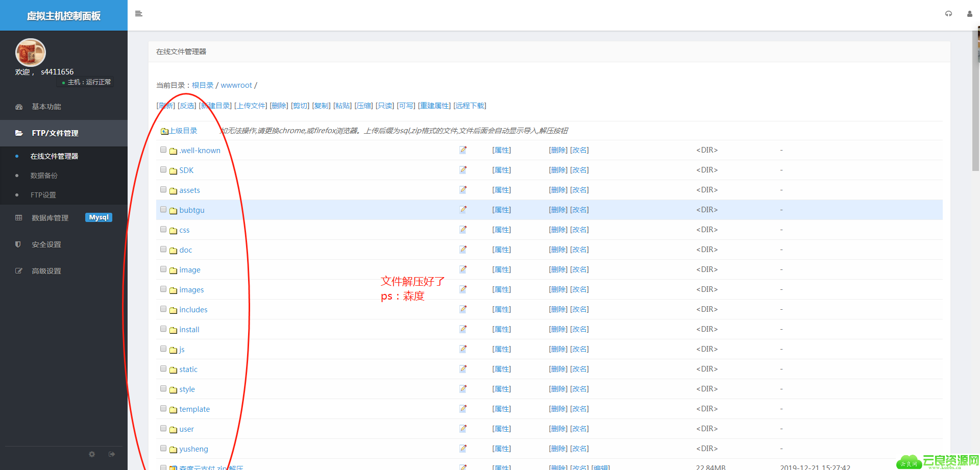Click the edit pencil icon for js
The image size is (980, 470).
click(x=463, y=349)
